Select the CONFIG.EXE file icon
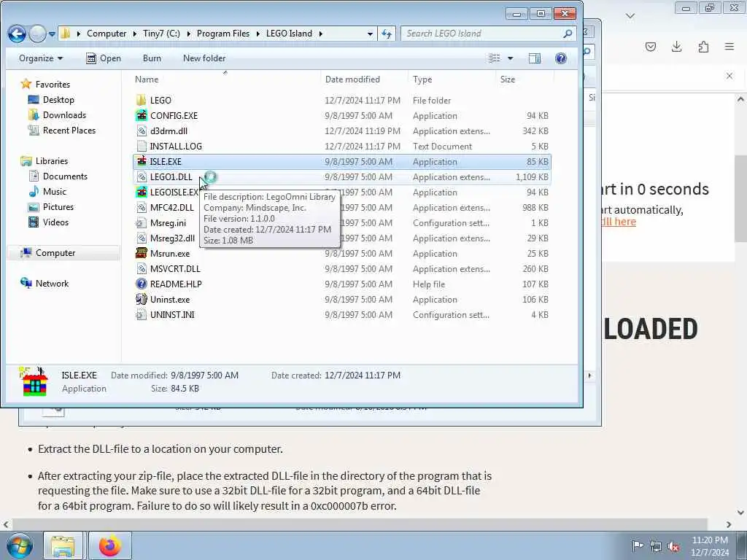 [x=141, y=115]
